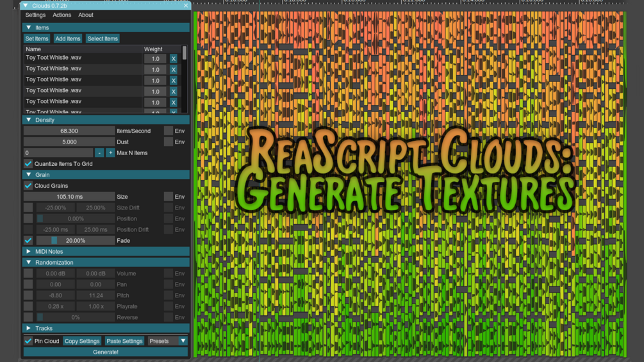Decrease Max N Items with minus button

click(x=99, y=152)
